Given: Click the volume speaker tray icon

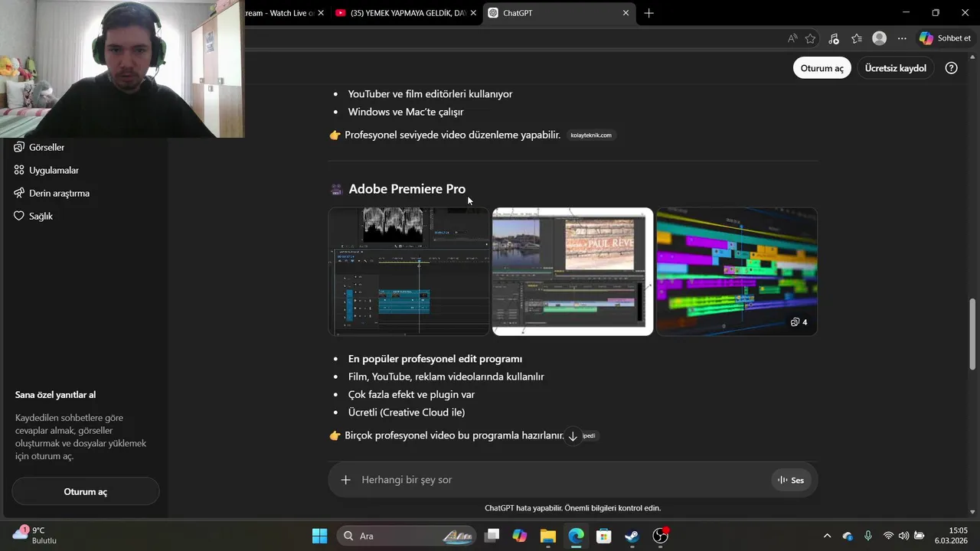Looking at the screenshot, I should [x=904, y=536].
